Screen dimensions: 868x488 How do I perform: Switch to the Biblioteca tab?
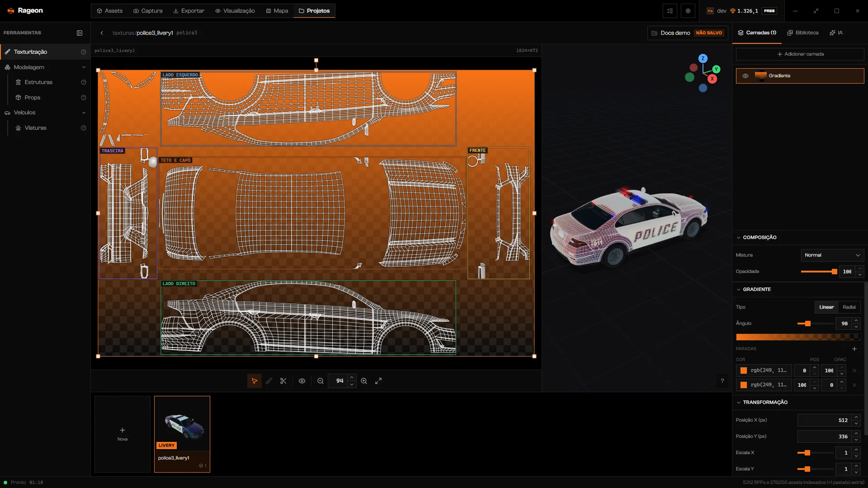803,33
